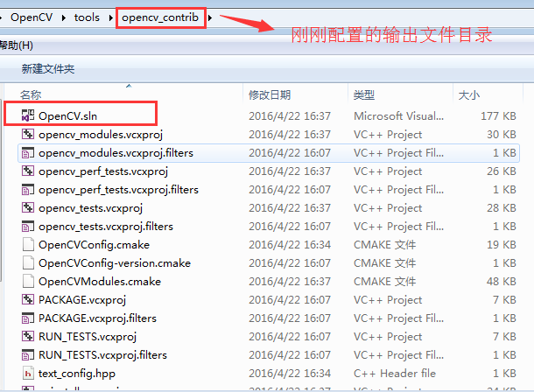Click the opencv_perf_tests.vcxproj project icon
534x392 pixels.
pos(28,171)
